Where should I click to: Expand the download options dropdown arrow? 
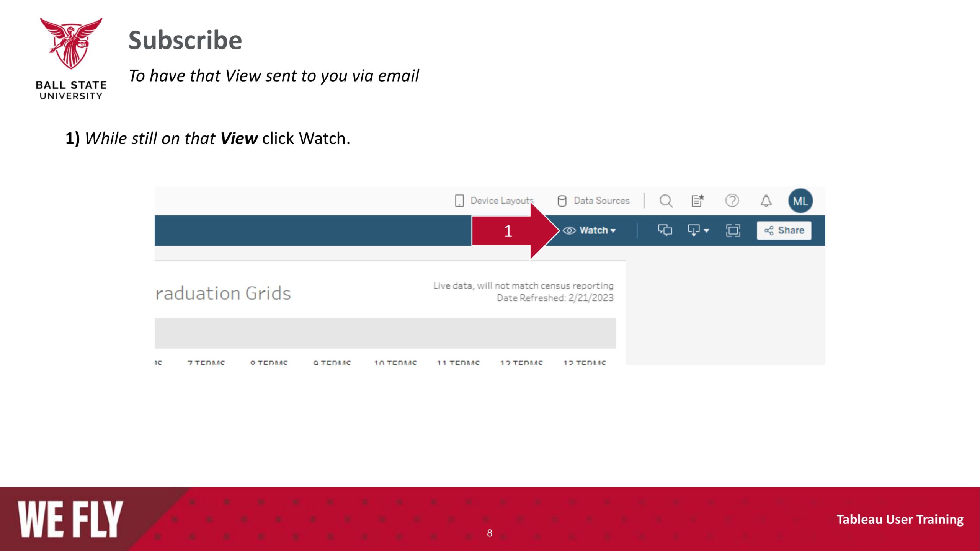point(706,230)
